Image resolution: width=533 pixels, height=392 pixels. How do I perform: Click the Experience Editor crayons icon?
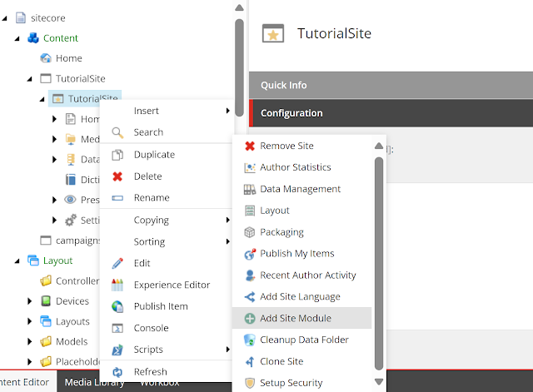pos(117,285)
